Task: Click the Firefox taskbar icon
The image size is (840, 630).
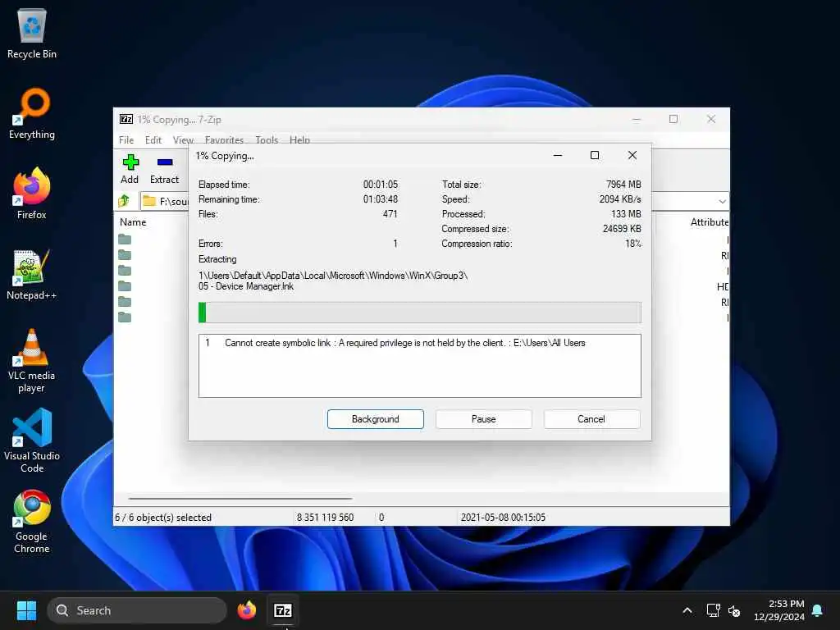Action: [x=247, y=610]
